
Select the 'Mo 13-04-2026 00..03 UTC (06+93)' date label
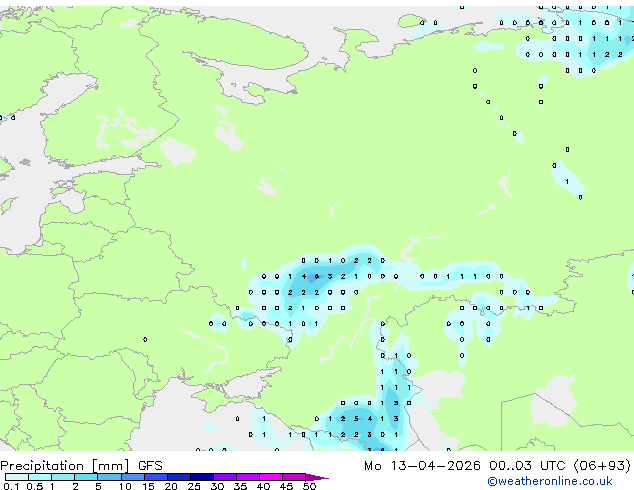click(x=497, y=466)
